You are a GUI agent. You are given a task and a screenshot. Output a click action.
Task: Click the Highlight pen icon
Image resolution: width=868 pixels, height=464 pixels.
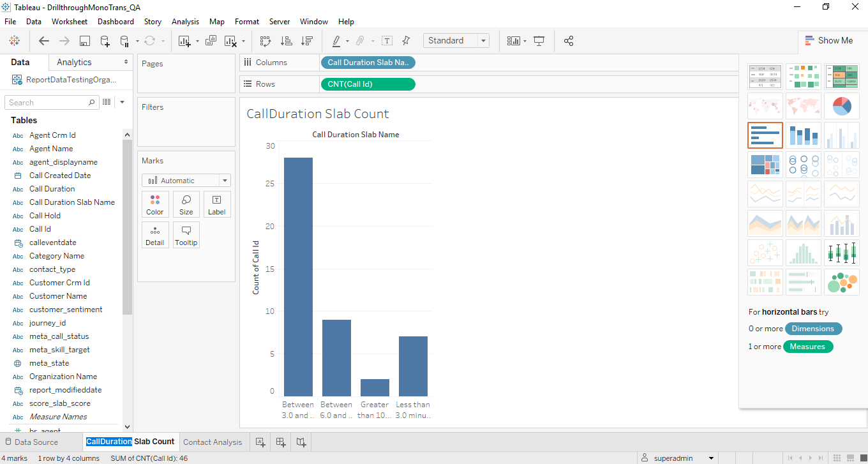(x=336, y=41)
